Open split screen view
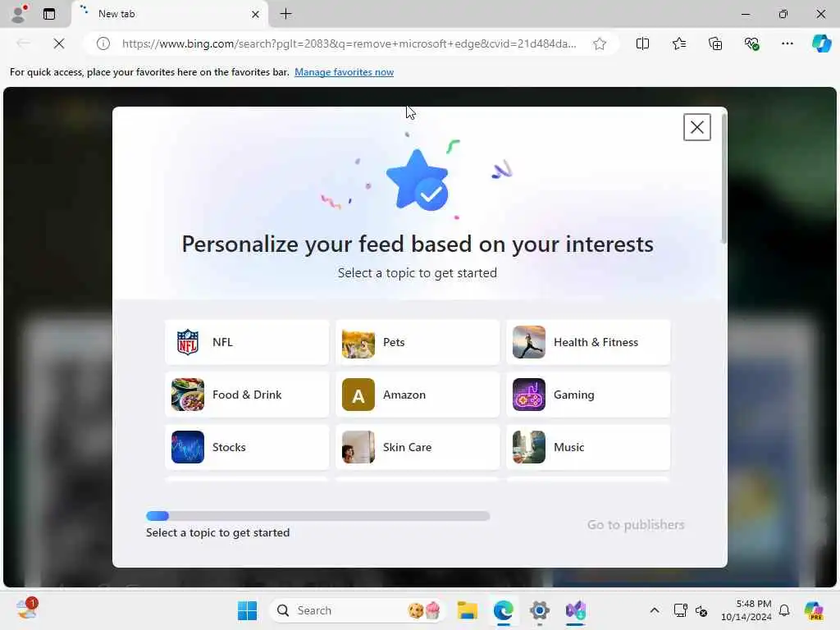Viewport: 840px width, 630px height. (642, 43)
